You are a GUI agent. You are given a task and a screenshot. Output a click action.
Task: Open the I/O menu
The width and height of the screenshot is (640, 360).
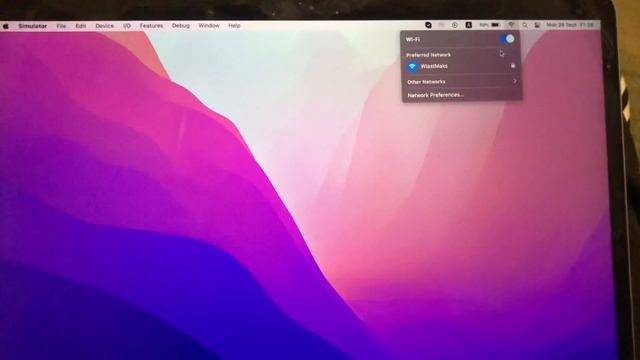tap(127, 26)
